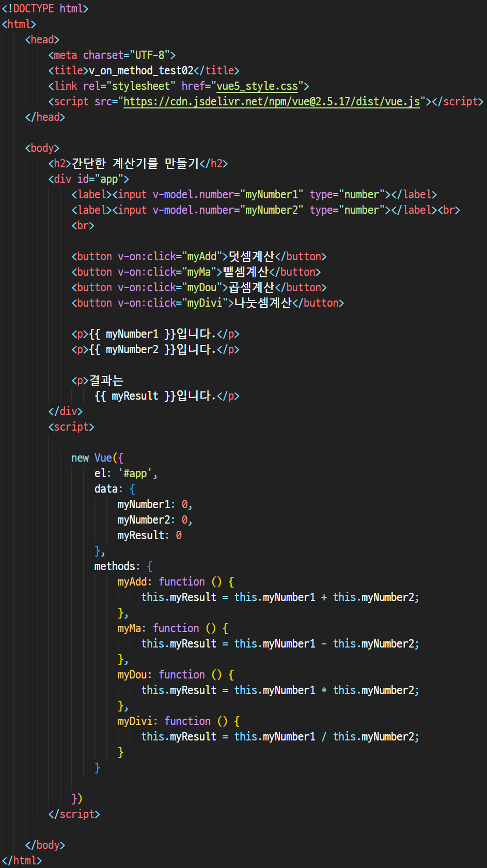487x868 pixels.
Task: Open the vue5_style.css stylesheet link
Action: [257, 86]
